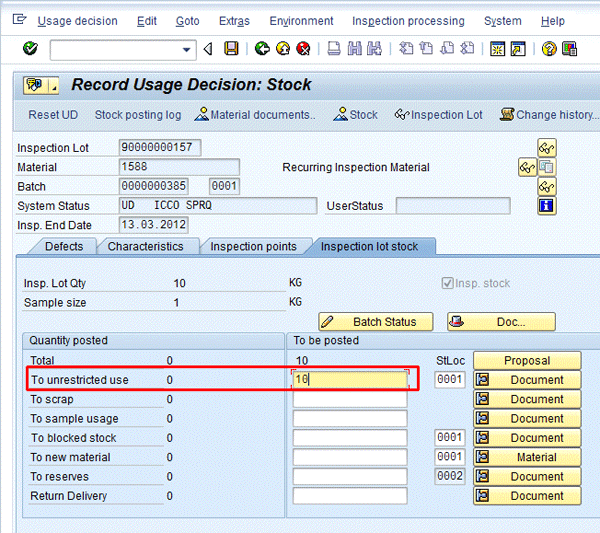
Task: Open the command field dropdown arrow
Action: coord(187,49)
